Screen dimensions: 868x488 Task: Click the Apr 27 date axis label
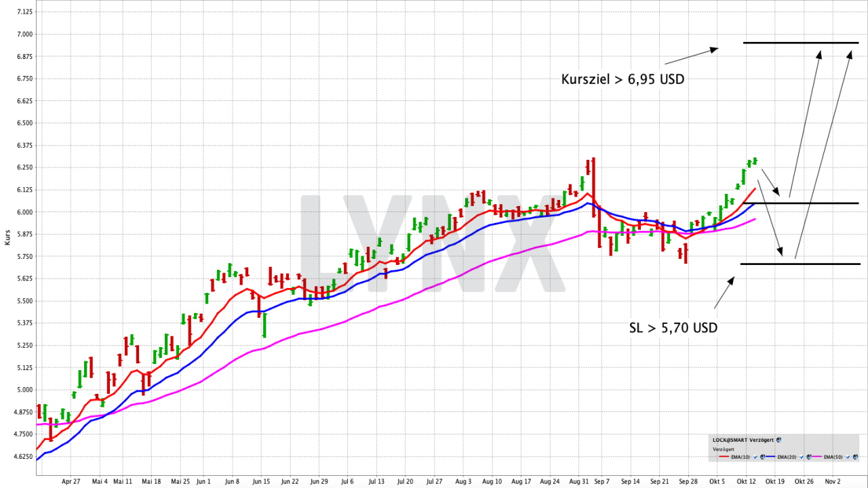click(71, 481)
